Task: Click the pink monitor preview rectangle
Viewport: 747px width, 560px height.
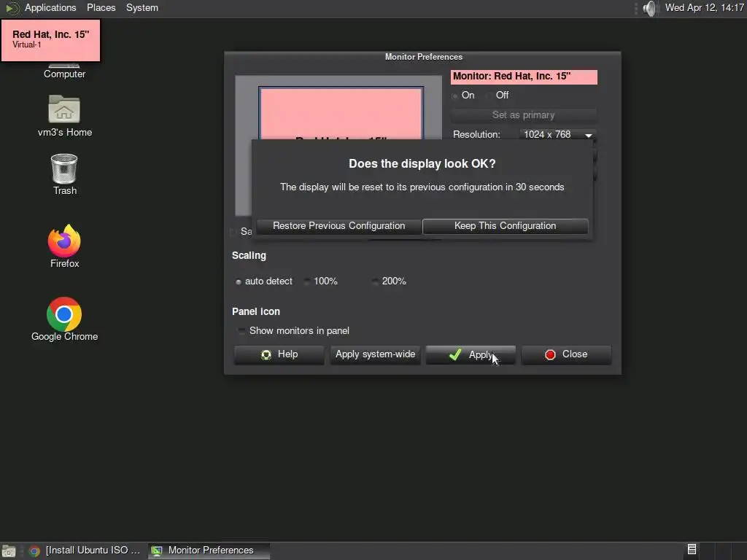Action: point(341,113)
